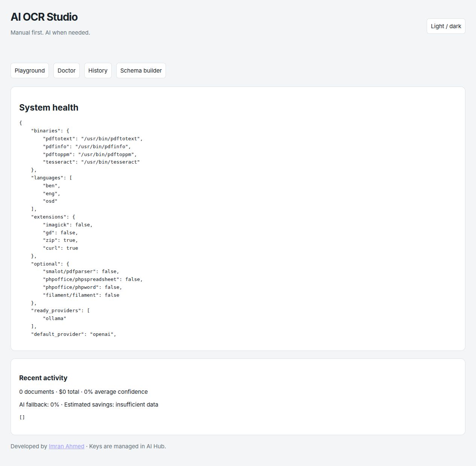Image resolution: width=476 pixels, height=466 pixels.
Task: Select the System health heading
Action: 49,108
